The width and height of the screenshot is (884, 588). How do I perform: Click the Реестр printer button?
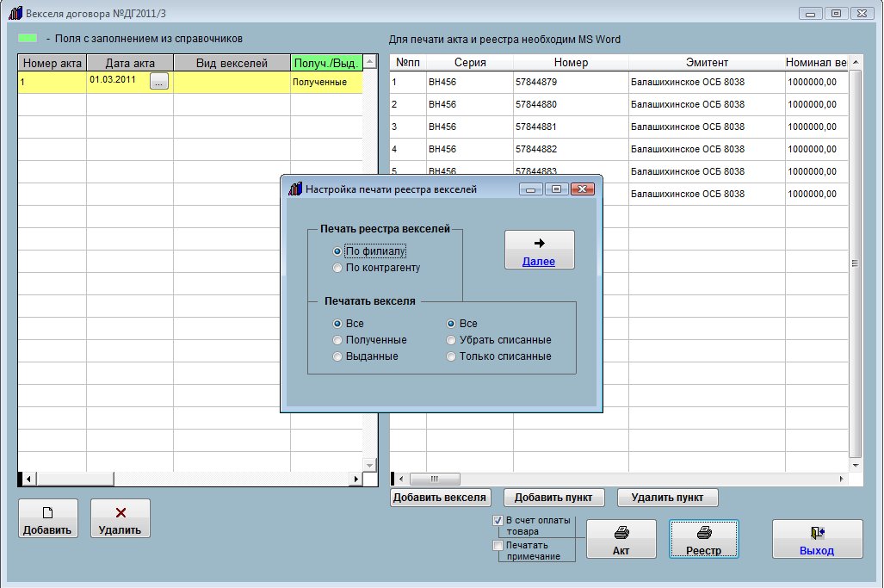[703, 540]
